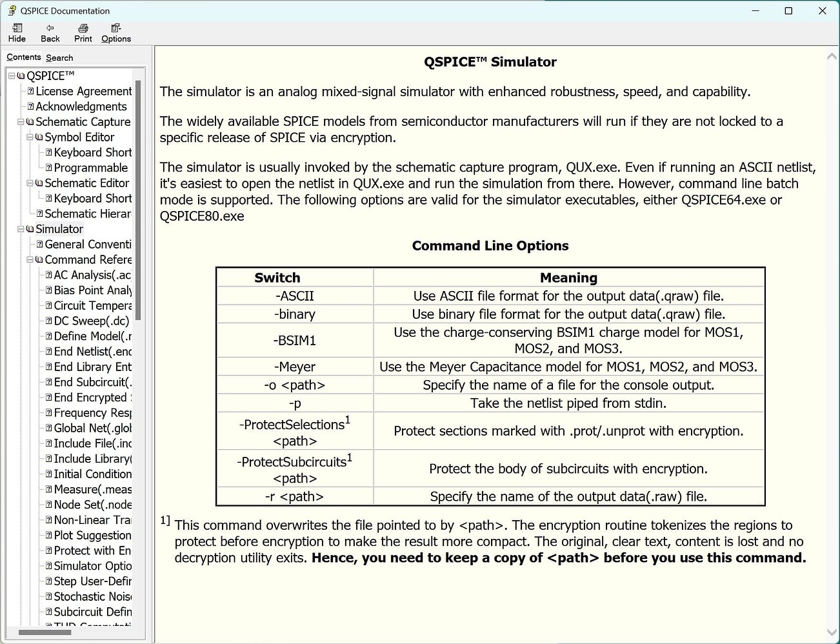Switch to the Search tab
Image resolution: width=840 pixels, height=644 pixels.
59,57
